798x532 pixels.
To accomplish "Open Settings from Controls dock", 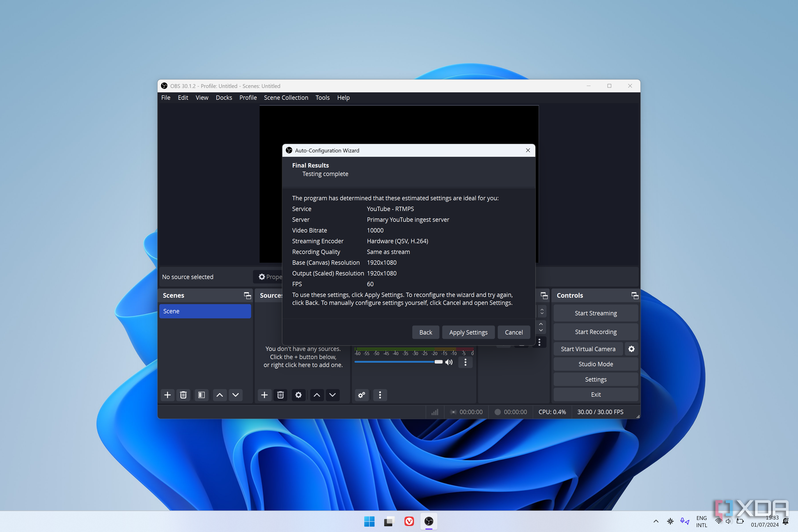I will (x=596, y=379).
